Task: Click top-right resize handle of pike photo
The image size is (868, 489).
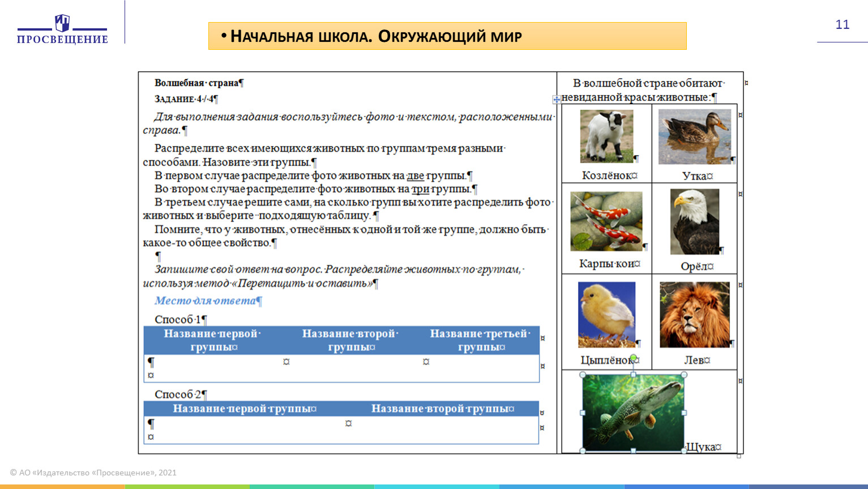Action: click(684, 375)
